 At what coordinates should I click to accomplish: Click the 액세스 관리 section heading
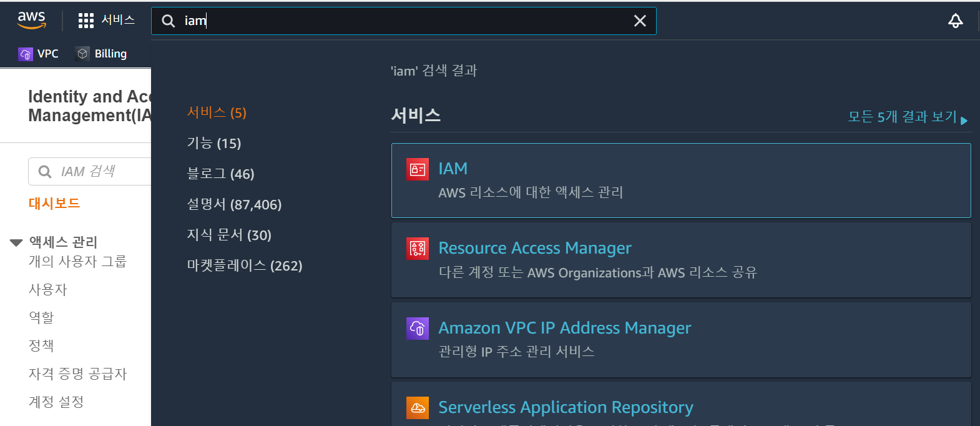(63, 242)
